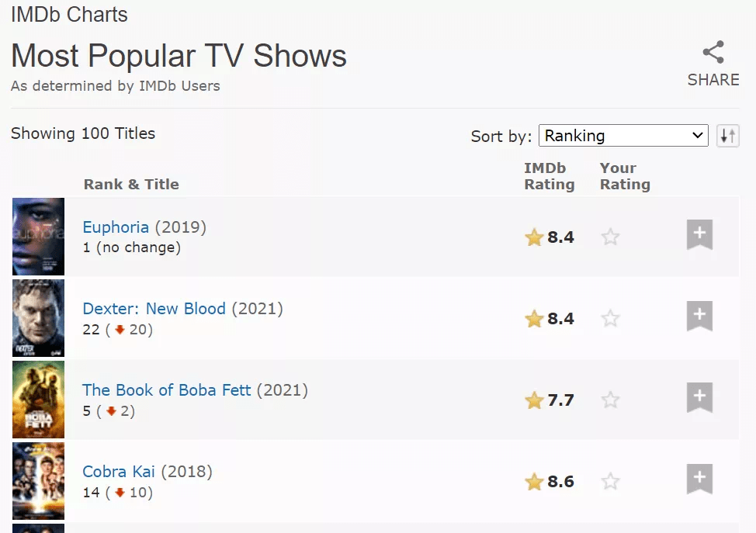Add The Book of Boba Fett to watchlist
This screenshot has width=756, height=533.
point(699,397)
